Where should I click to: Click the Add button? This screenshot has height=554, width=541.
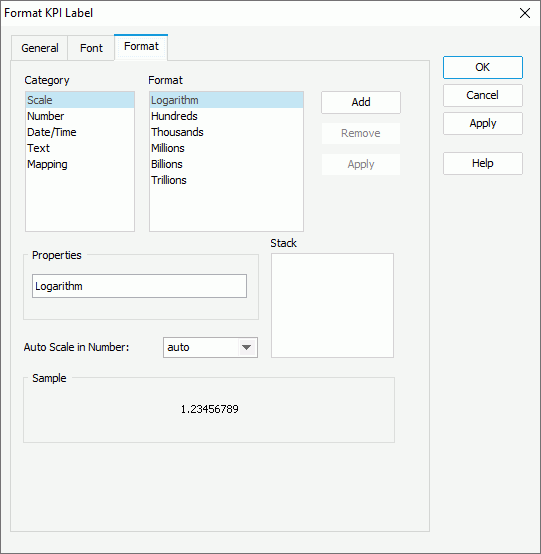[x=361, y=102]
